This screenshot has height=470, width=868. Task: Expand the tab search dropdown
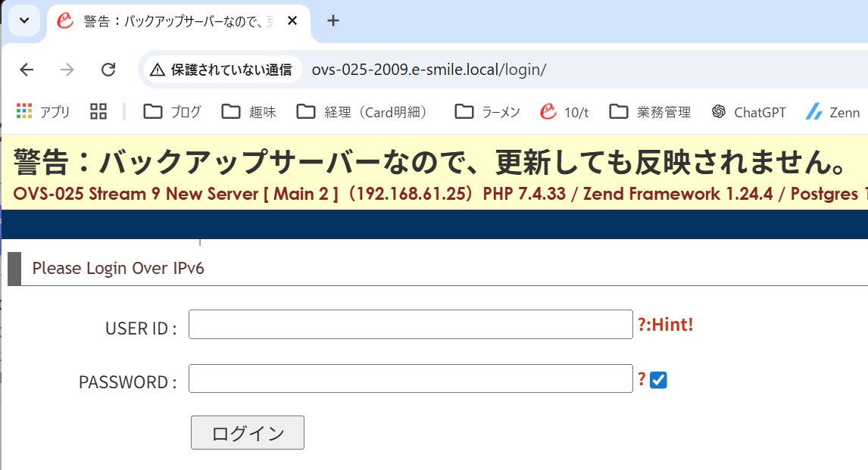click(x=23, y=20)
